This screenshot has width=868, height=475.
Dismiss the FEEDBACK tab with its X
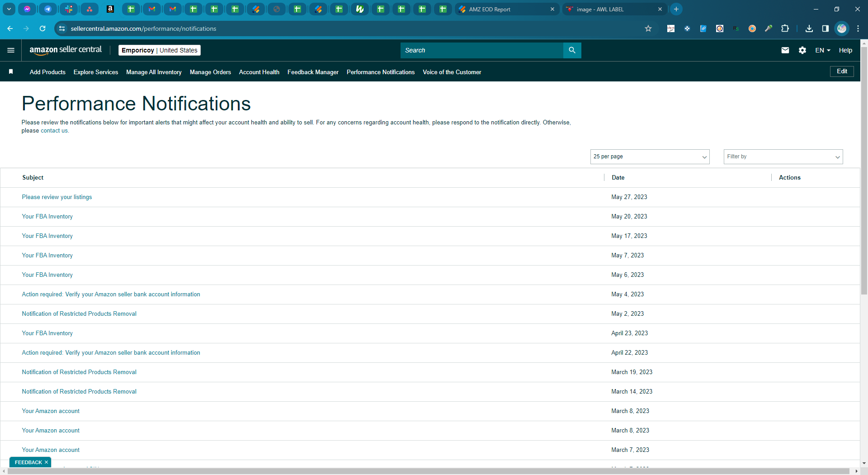pos(47,462)
